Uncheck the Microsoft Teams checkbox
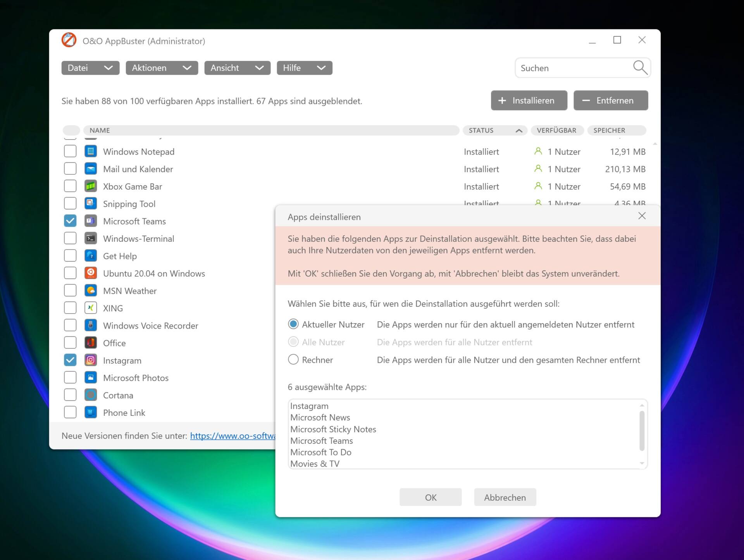This screenshot has height=560, width=744. pyautogui.click(x=70, y=221)
